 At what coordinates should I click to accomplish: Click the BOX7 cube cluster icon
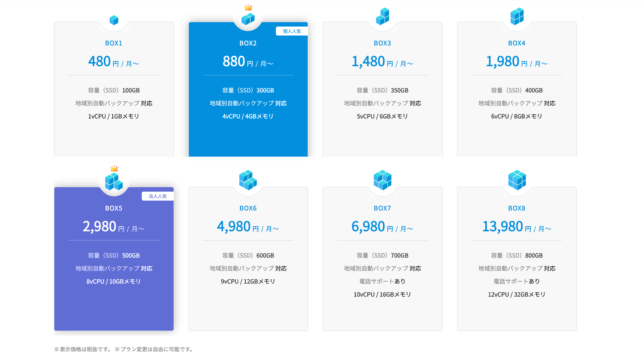[382, 180]
